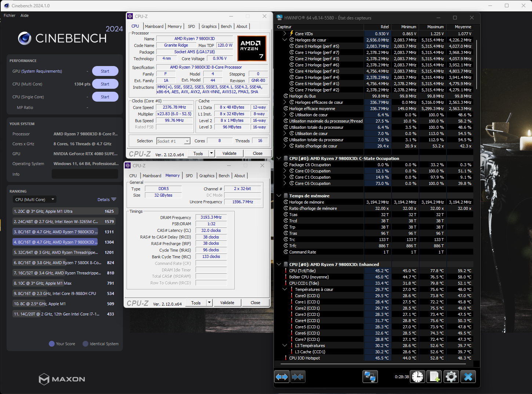Click the Your Score legend dot
532x394 pixels.
52,344
